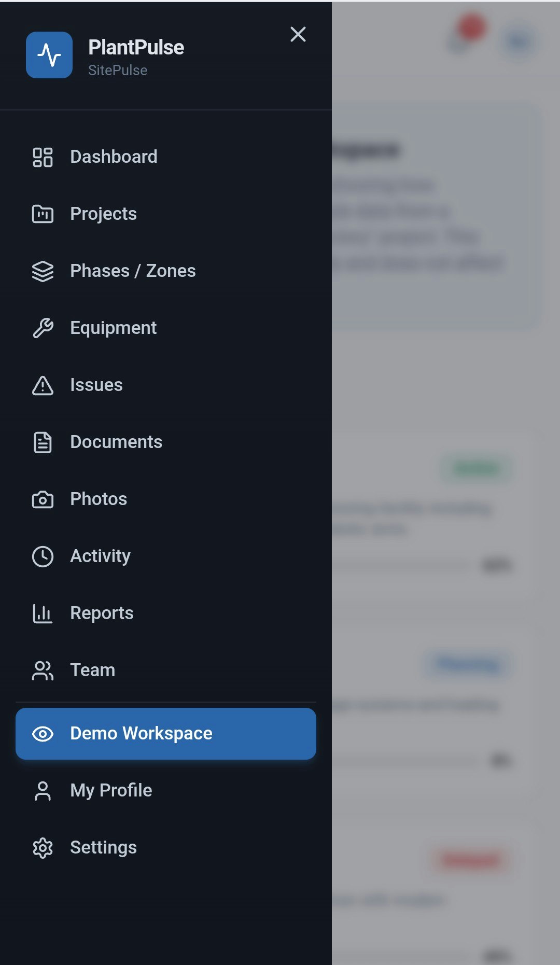The height and width of the screenshot is (965, 560).
Task: Select the Issues menu entry
Action: pos(96,385)
